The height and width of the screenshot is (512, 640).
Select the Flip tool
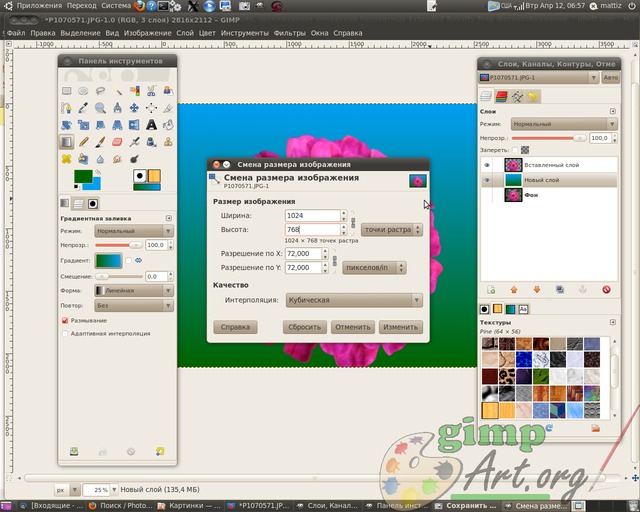click(x=134, y=125)
